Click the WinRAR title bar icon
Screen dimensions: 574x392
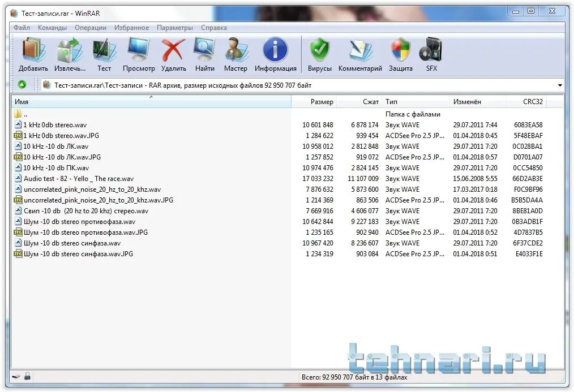click(14, 14)
